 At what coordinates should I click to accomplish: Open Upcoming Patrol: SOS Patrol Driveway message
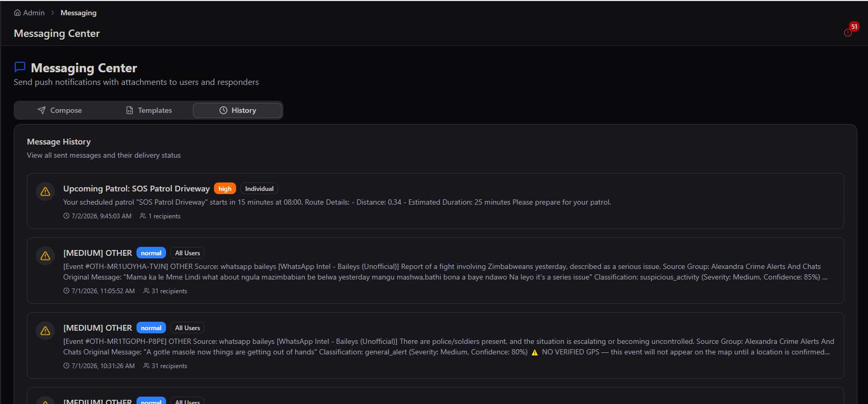click(435, 201)
